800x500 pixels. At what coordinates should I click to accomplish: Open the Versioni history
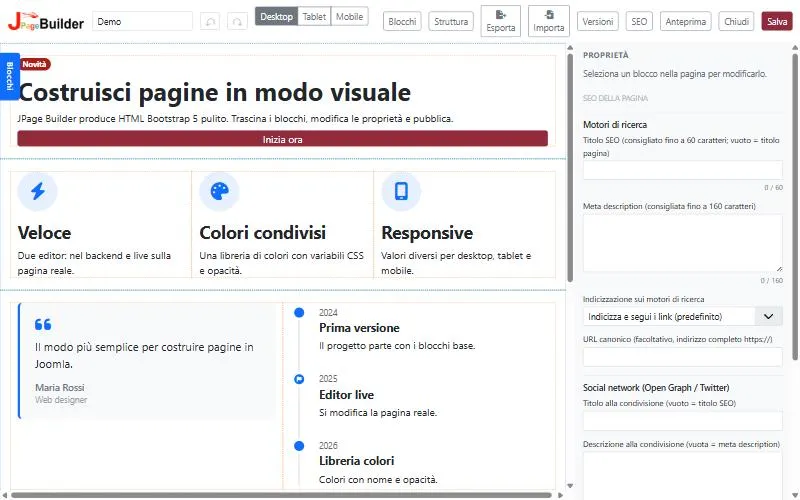tap(597, 22)
